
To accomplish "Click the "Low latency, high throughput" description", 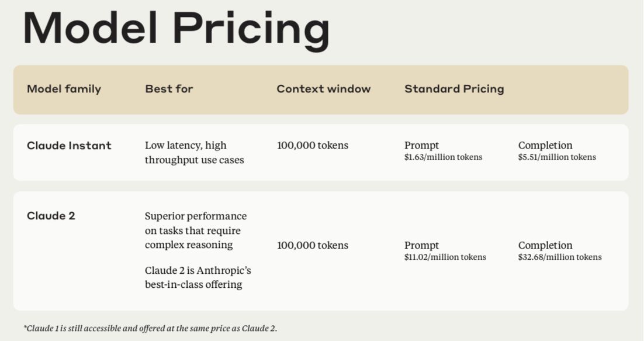I will click(x=194, y=152).
